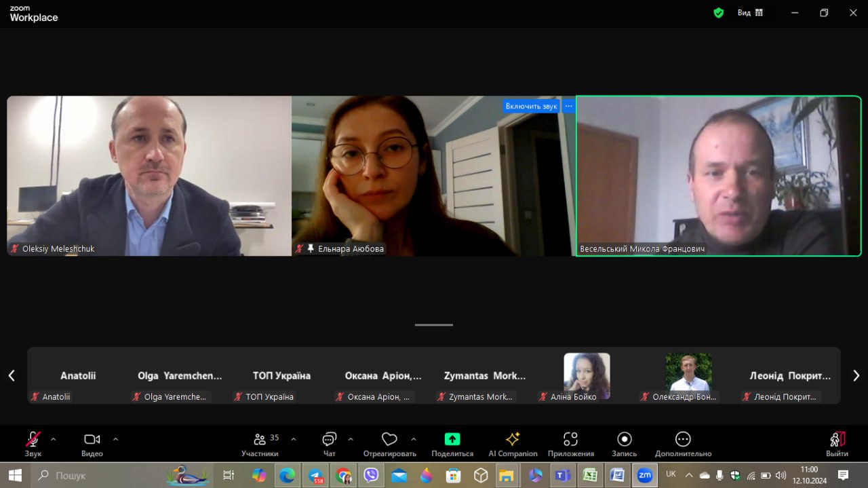868x488 pixels.
Task: Open the Wi-Fi network tray icon
Action: point(751,475)
